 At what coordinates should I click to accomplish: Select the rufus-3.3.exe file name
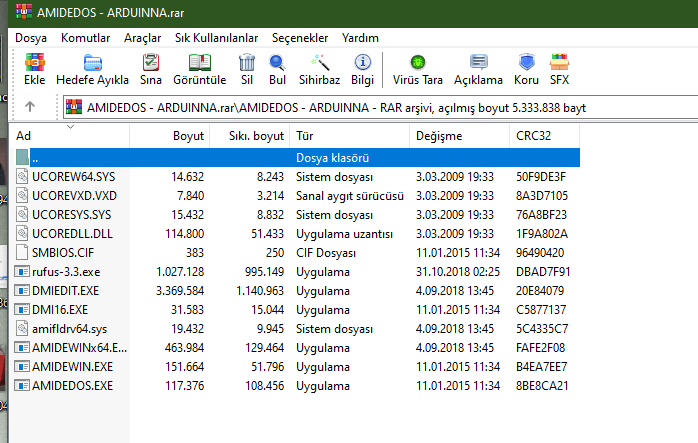[66, 272]
